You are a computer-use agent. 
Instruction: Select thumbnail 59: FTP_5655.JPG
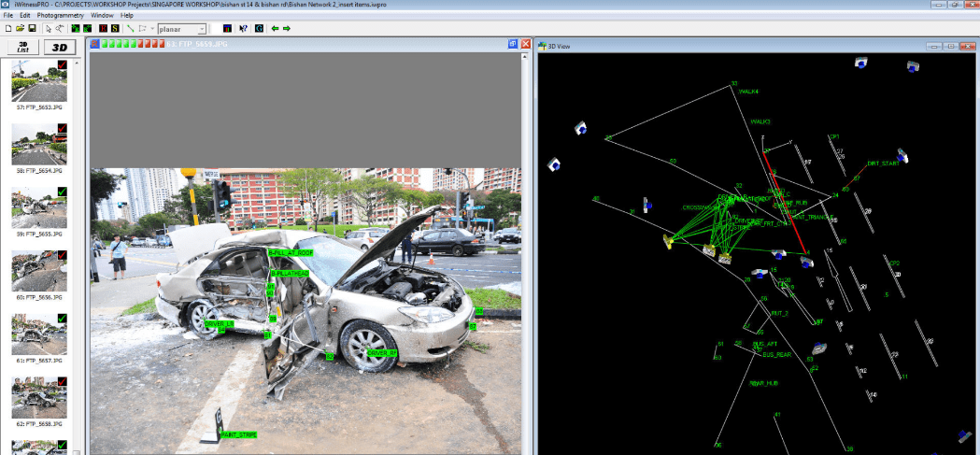coord(39,207)
